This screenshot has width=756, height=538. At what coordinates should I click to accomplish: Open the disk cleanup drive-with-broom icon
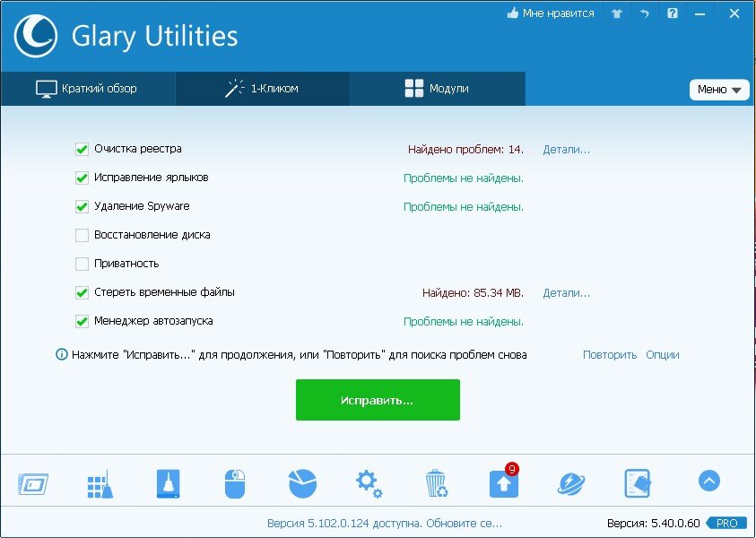pyautogui.click(x=169, y=483)
